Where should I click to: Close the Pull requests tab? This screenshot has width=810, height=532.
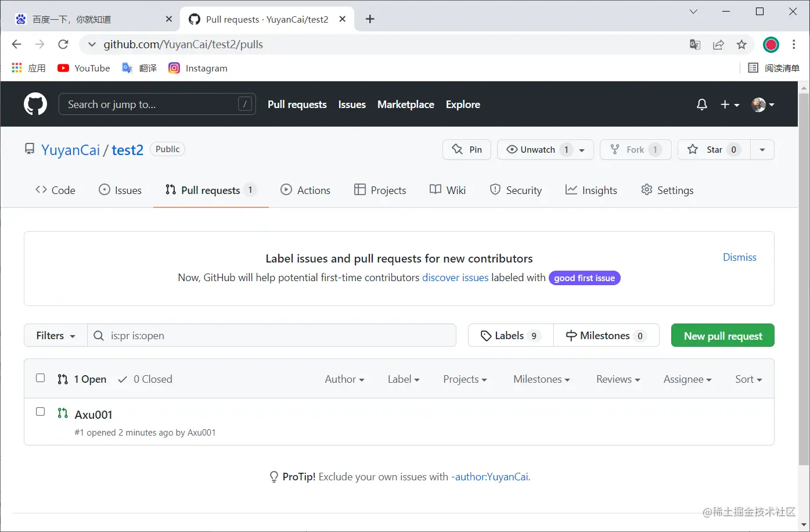pos(343,19)
